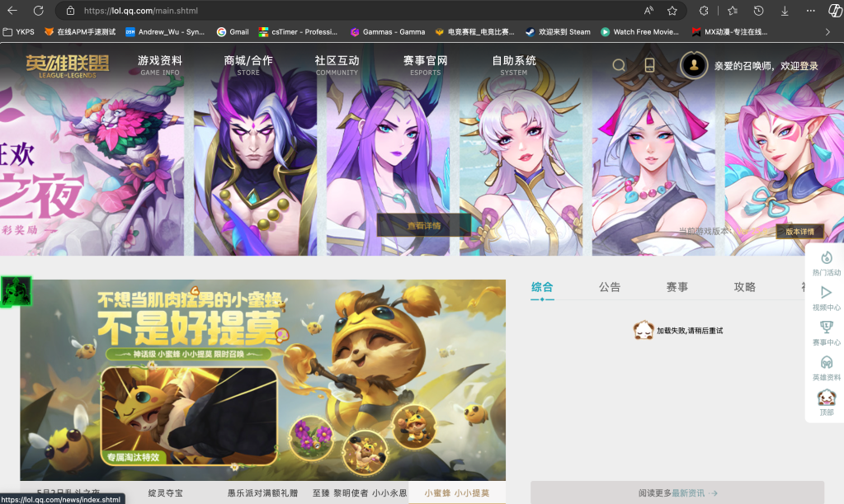The image size is (844, 504).
Task: Expand the 赛事官网 Esports menu
Action: (x=425, y=65)
